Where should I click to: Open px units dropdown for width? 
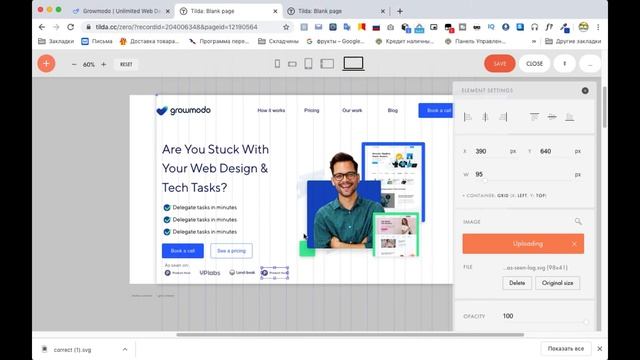coord(578,175)
